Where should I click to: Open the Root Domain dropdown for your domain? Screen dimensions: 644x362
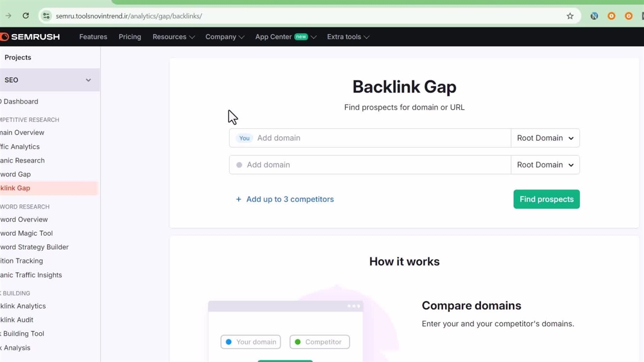(545, 138)
